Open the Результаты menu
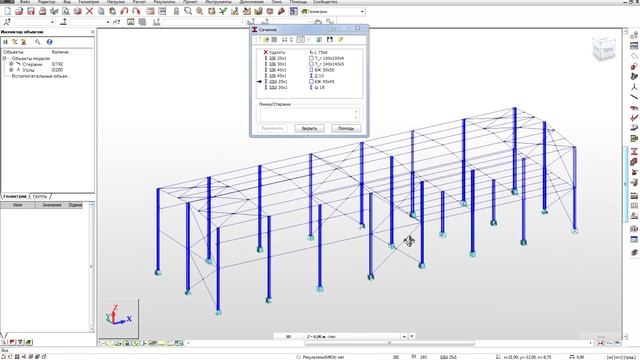Viewport: 640px width, 360px height. point(164,2)
